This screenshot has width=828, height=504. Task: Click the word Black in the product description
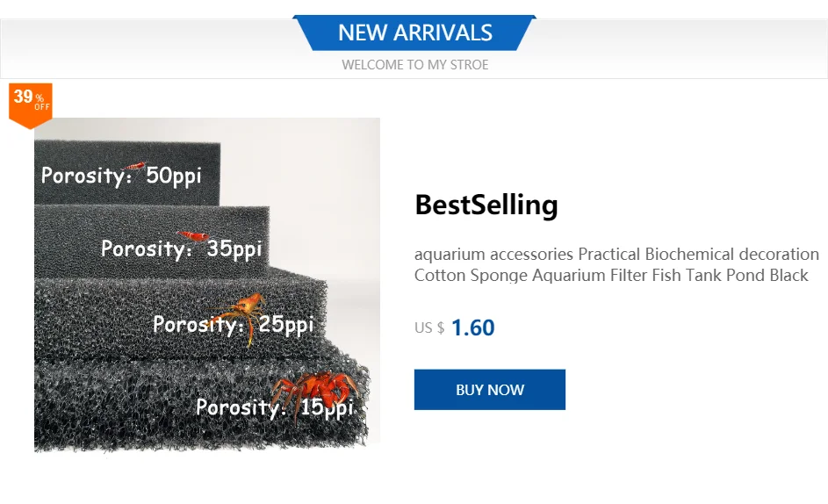pos(788,275)
